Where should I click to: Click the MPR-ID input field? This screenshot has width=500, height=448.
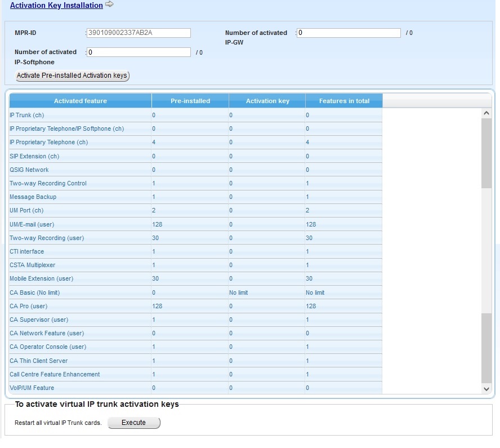pos(139,33)
